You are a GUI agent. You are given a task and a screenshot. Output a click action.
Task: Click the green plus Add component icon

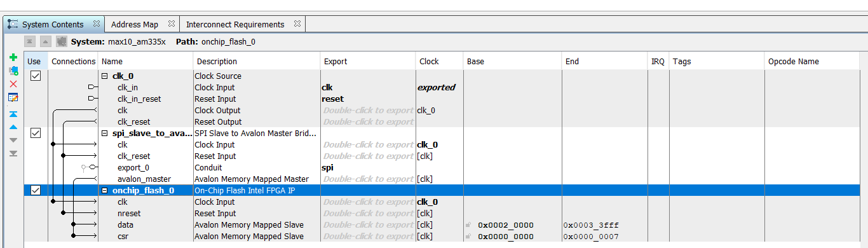13,57
